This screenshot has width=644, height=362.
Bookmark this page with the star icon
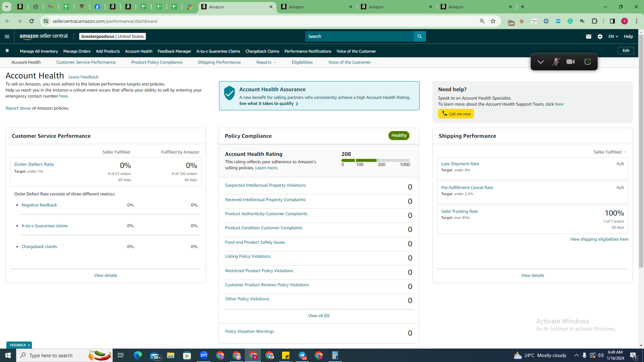pos(493,21)
